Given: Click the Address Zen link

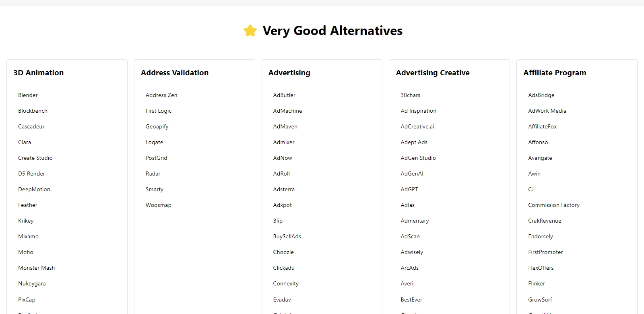Looking at the screenshot, I should pos(161,95).
